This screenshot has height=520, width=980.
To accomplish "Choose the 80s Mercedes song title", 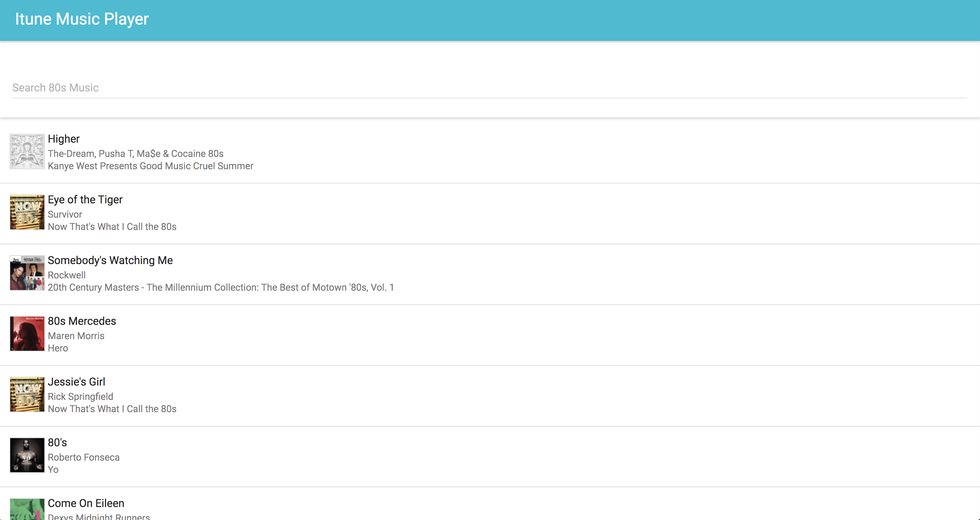I will 82,321.
